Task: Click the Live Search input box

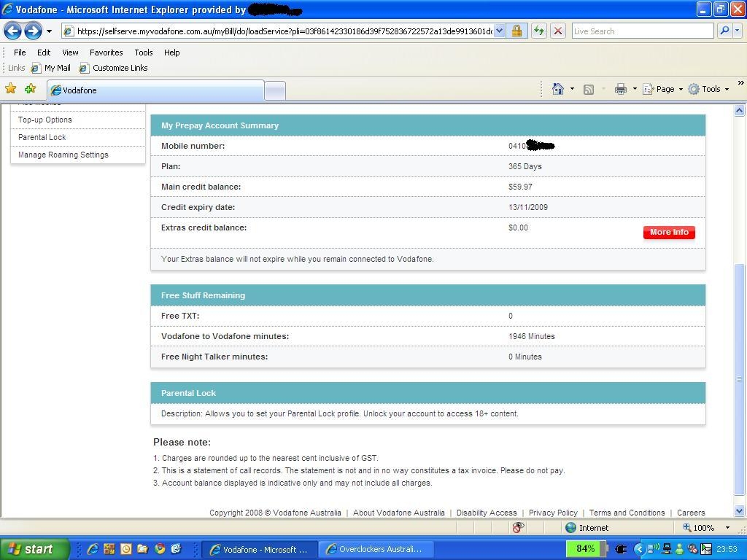Action: tap(643, 31)
